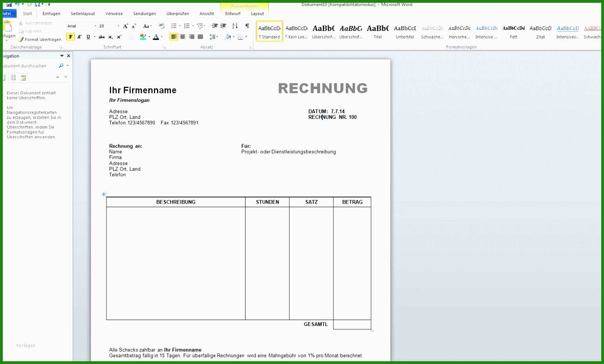Open Navigation pane options dropdown arrow
Viewport: 604px width, 364px height.
[62, 56]
